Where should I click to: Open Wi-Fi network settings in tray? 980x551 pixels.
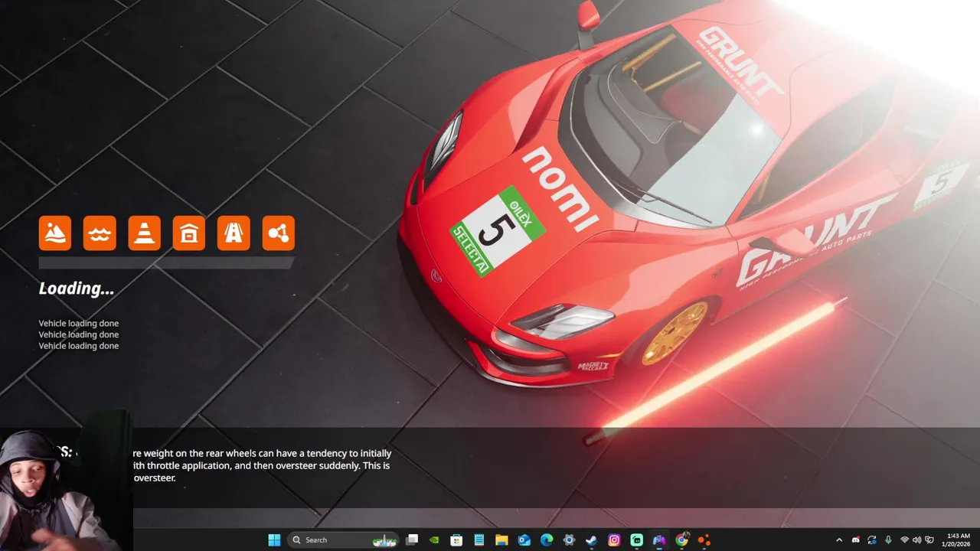pos(904,540)
